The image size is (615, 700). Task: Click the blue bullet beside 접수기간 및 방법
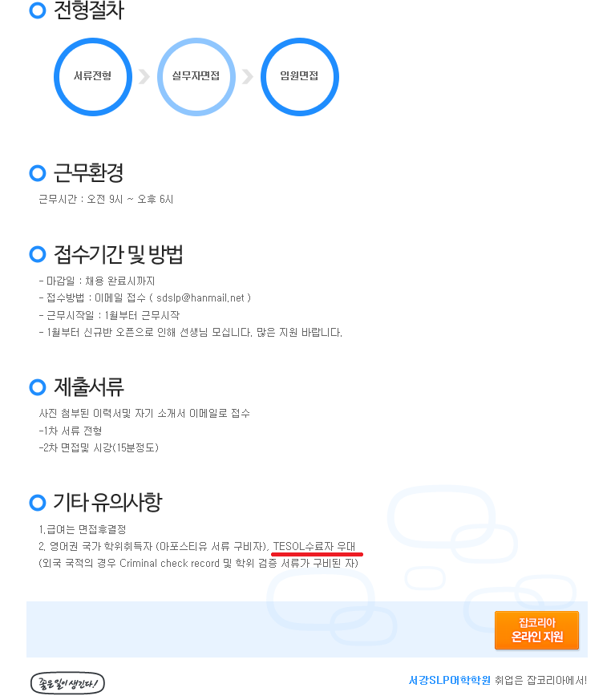(38, 254)
